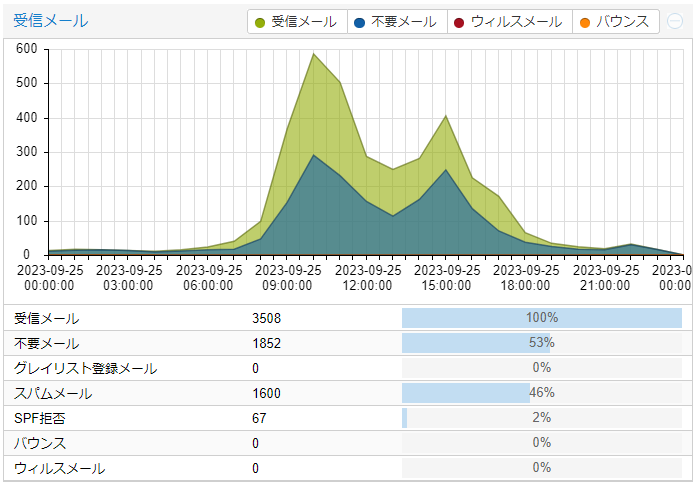This screenshot has height=486, width=696.
Task: Click the second green peak near 15:00
Action: pyautogui.click(x=446, y=116)
